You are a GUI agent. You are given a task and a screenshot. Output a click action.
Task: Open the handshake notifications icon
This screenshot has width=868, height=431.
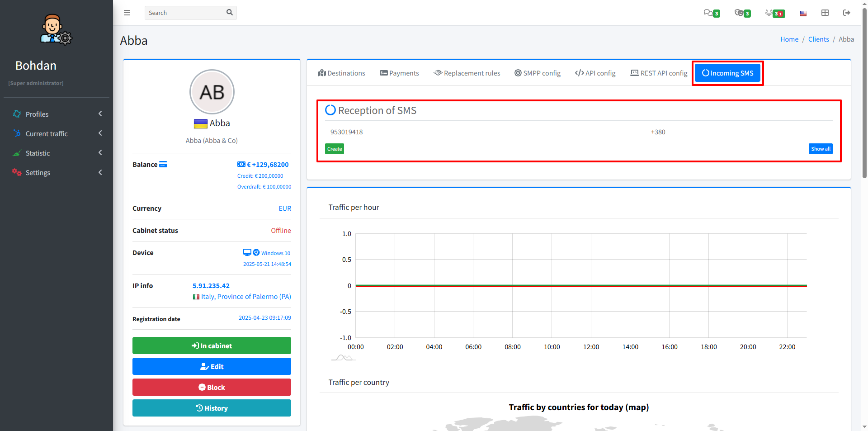pos(740,13)
